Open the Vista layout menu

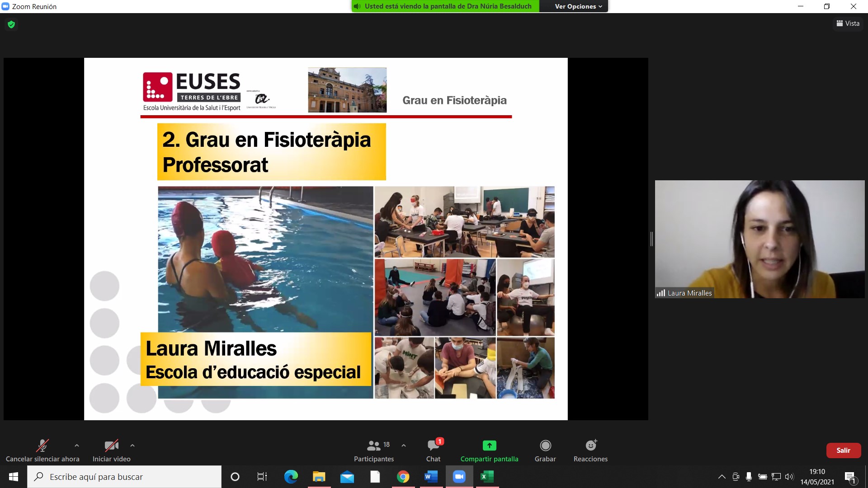(x=848, y=23)
